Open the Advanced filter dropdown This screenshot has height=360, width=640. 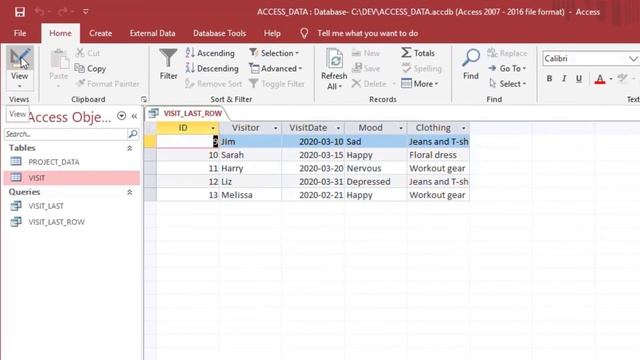tap(276, 69)
